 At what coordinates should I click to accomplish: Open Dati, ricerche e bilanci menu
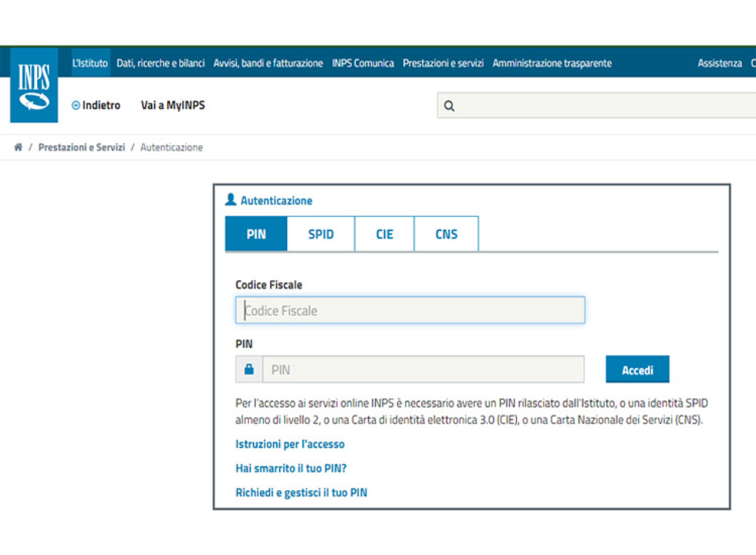tap(160, 63)
